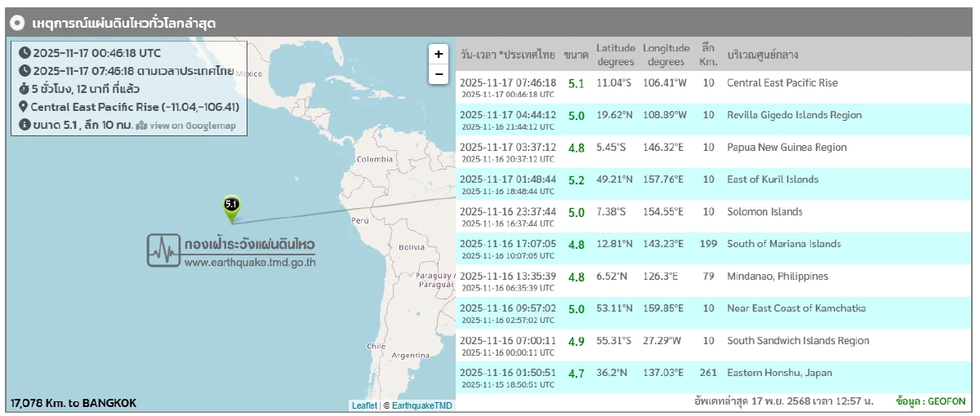This screenshot has width=980, height=416.
Task: Click the green 5.1 magnitude map marker
Action: 232,207
